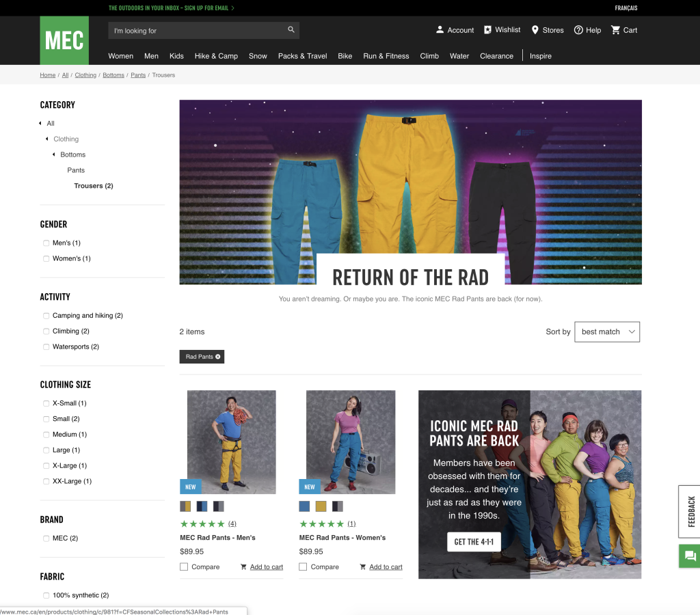Open the Climb menu
700x615 pixels.
[429, 56]
